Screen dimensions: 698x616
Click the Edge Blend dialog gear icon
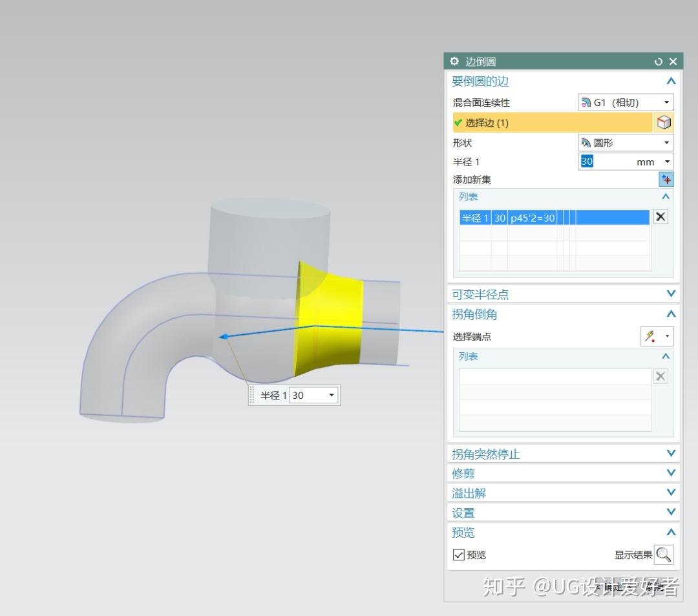[454, 61]
